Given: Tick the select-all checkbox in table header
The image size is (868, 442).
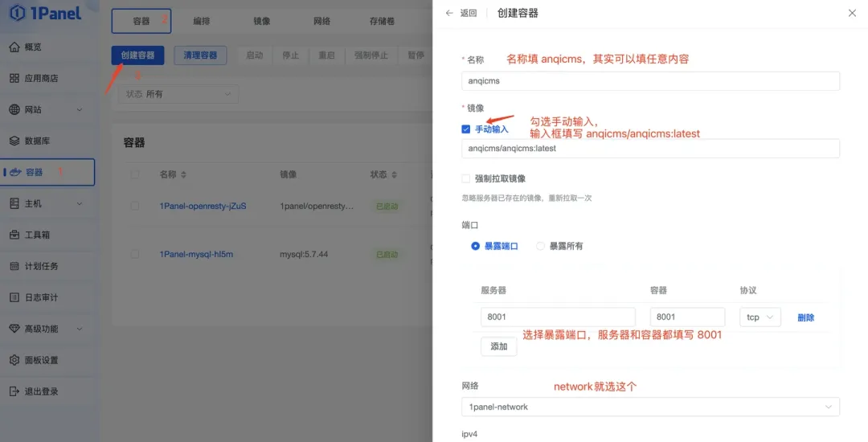Looking at the screenshot, I should [x=135, y=174].
